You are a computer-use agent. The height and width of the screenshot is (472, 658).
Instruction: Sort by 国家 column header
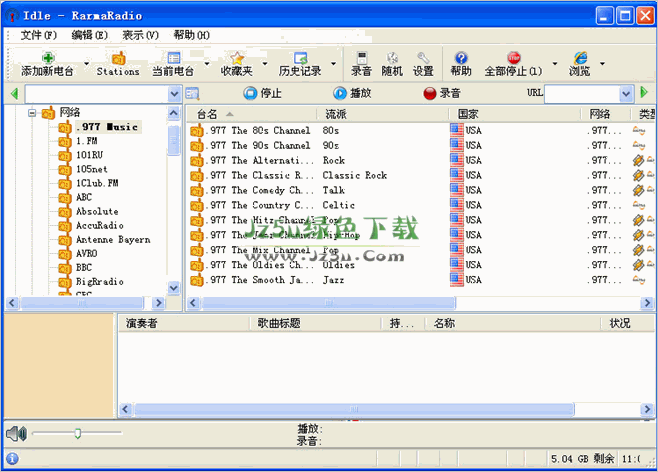click(514, 114)
